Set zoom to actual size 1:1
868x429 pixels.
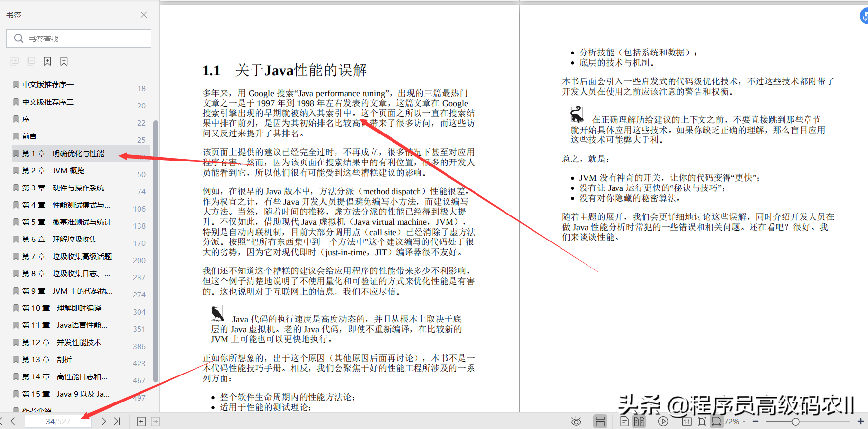[x=687, y=421]
